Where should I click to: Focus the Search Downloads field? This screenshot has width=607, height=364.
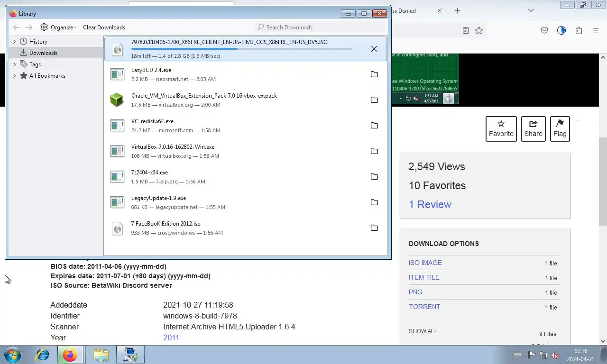[x=320, y=27]
